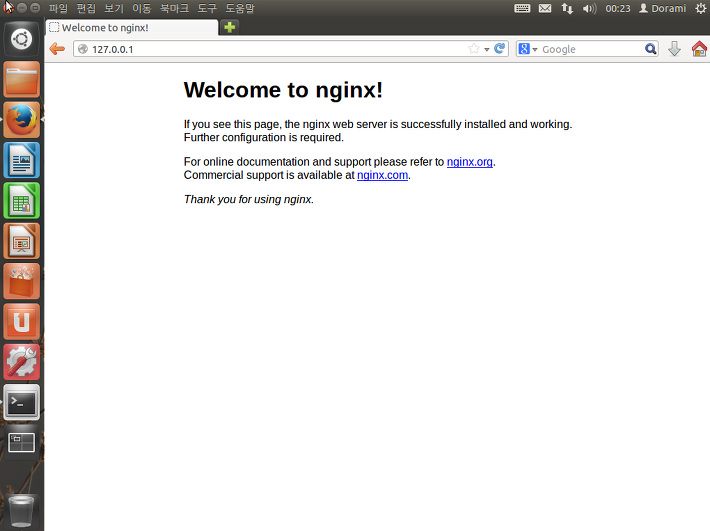Viewport: 710px width, 531px height.
Task: Open the 북마크 menu
Action: (x=174, y=8)
